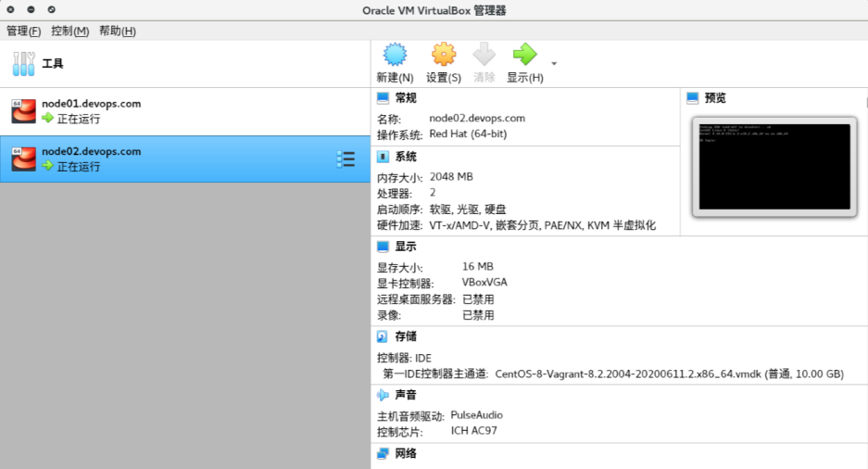Click the 显示(H) green arrow icon

(525, 55)
